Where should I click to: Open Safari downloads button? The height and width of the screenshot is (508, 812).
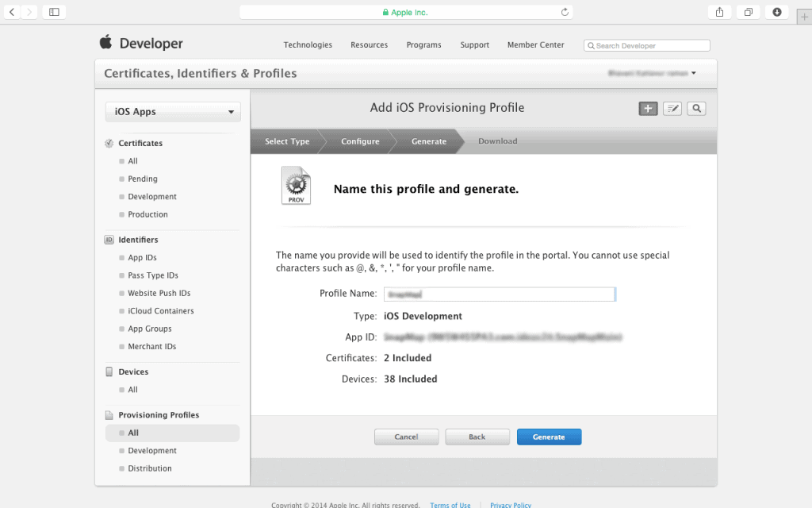tap(777, 12)
